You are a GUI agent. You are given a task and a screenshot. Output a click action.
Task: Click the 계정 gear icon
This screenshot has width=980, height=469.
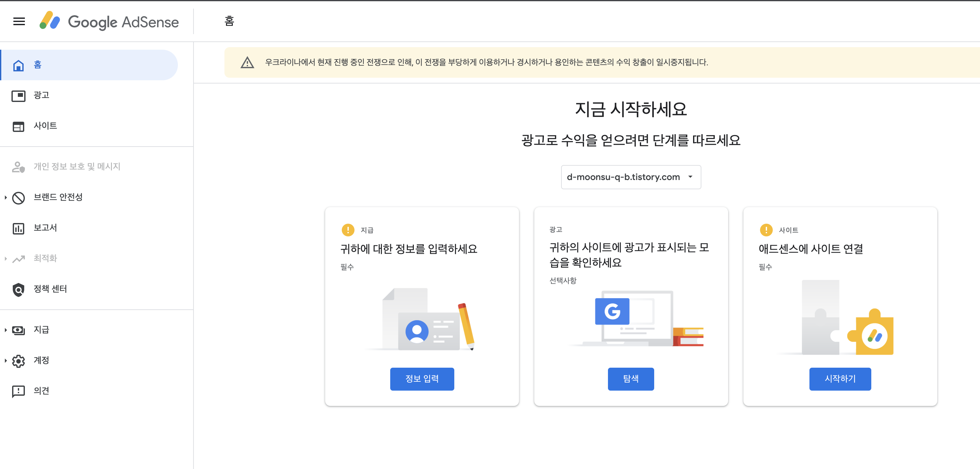pyautogui.click(x=18, y=361)
